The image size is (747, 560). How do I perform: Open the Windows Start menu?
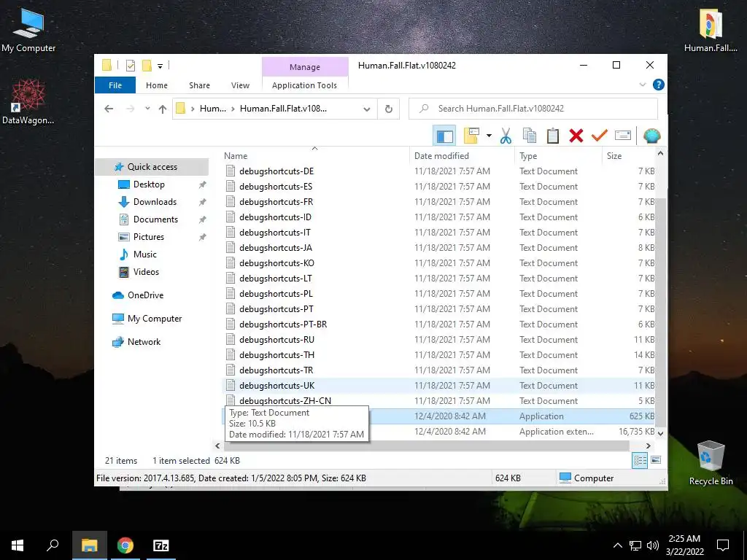tap(18, 545)
